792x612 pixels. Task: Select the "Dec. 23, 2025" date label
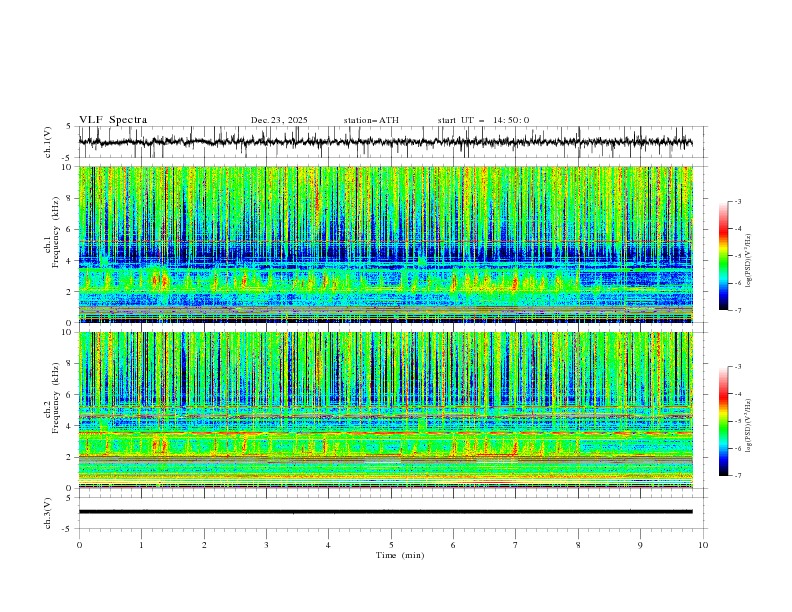point(279,120)
